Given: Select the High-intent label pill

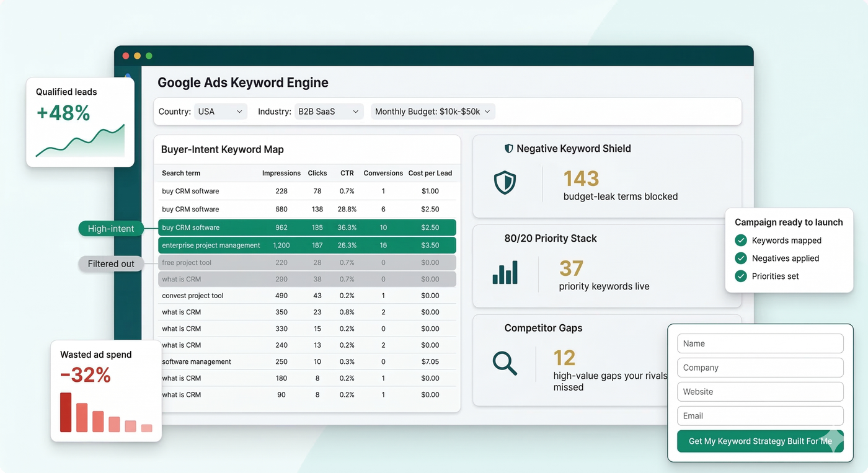Looking at the screenshot, I should coord(110,229).
